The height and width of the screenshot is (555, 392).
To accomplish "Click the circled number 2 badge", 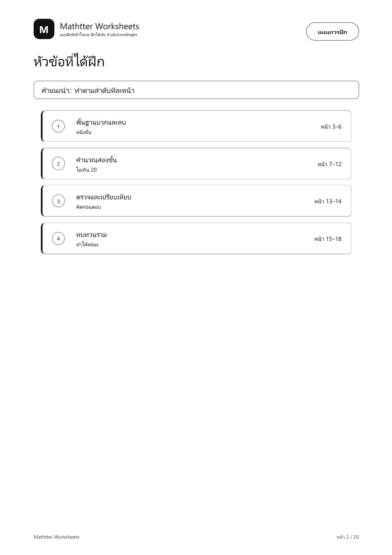I will coord(58,164).
